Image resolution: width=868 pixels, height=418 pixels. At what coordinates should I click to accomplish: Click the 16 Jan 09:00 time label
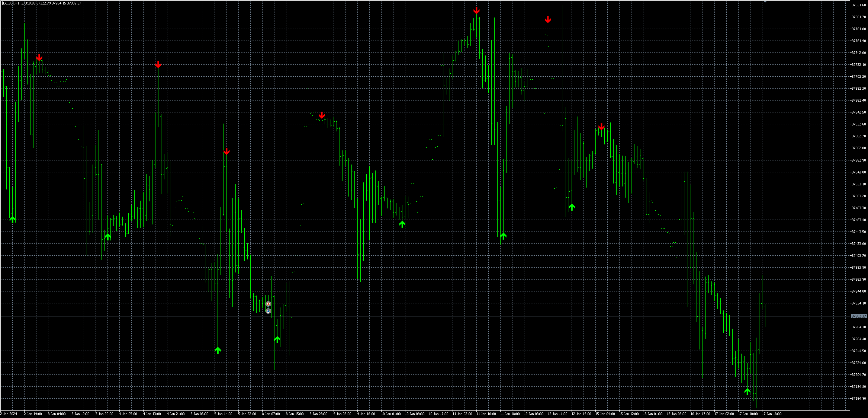click(677, 414)
